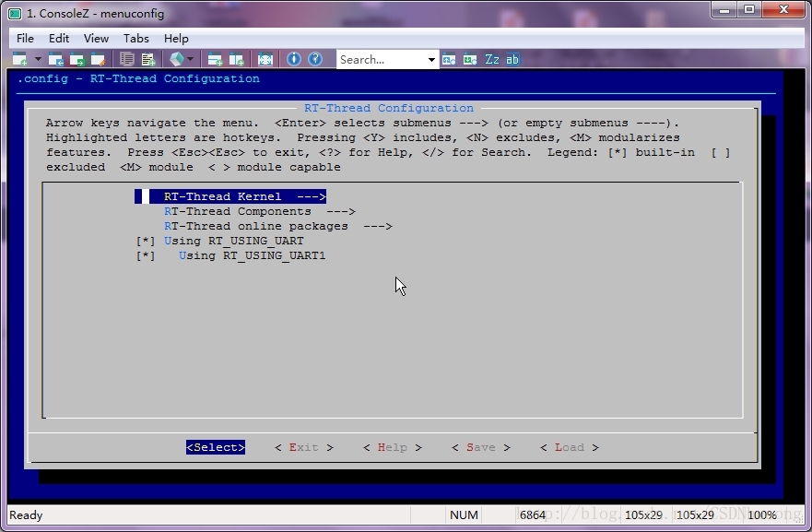
Task: Expand the Search box dropdown arrow
Action: [x=431, y=60]
